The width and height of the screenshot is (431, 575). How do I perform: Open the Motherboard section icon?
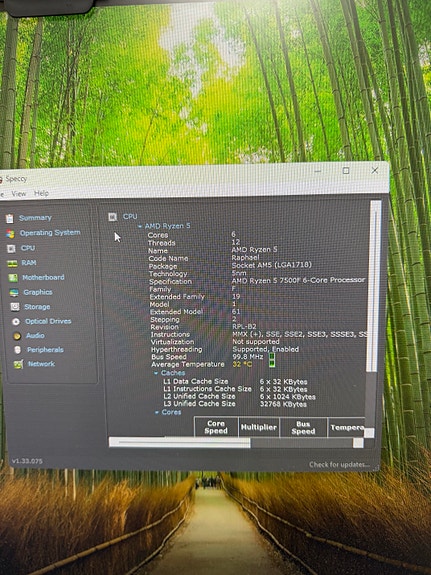[x=13, y=278]
